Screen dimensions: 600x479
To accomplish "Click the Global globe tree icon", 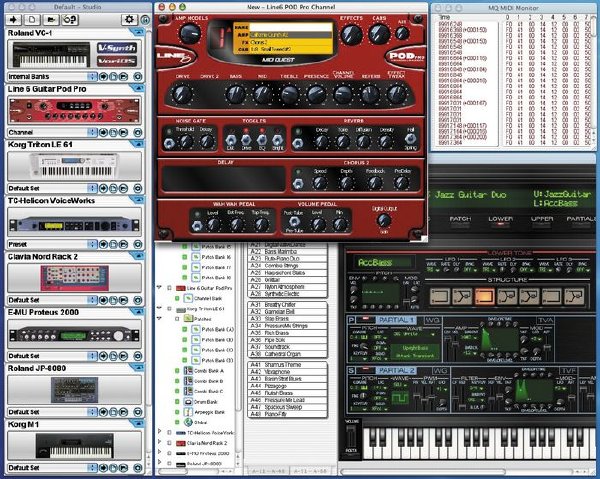I will pos(188,422).
